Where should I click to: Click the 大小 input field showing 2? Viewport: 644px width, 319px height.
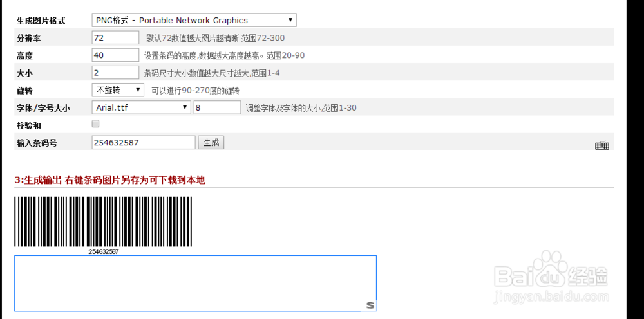[x=115, y=73]
